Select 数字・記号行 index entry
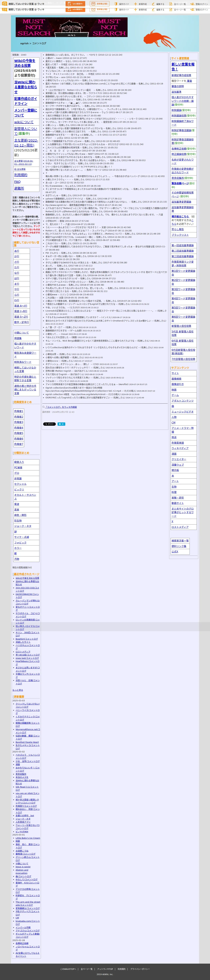 click(x=21, y=322)
